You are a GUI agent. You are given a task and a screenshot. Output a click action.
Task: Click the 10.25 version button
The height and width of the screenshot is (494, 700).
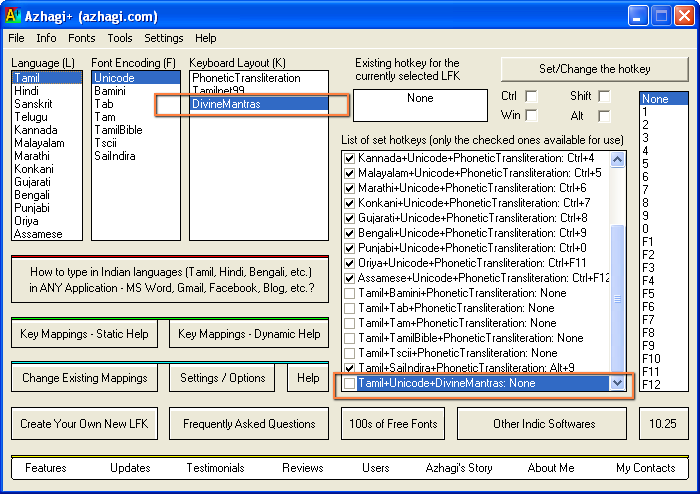click(663, 423)
